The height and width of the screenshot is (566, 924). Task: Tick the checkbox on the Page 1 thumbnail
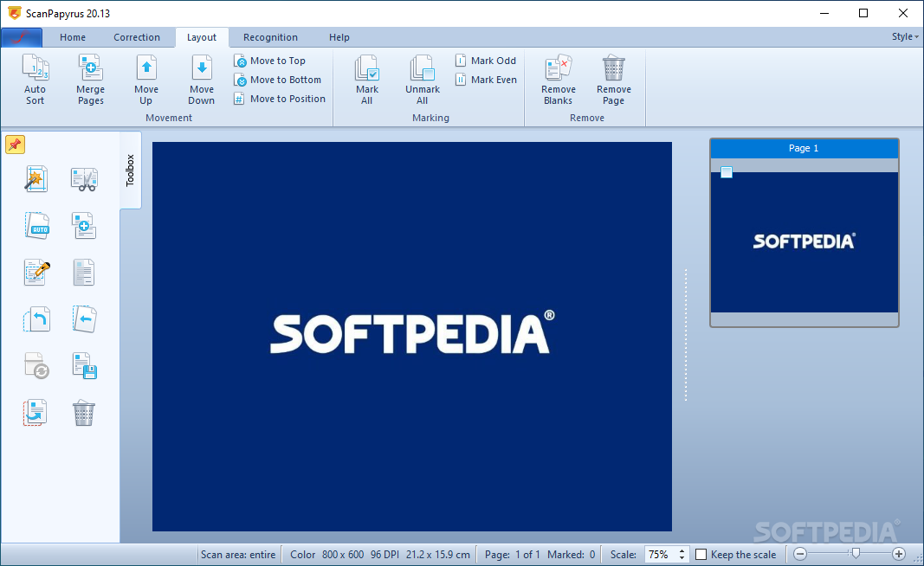pos(727,172)
